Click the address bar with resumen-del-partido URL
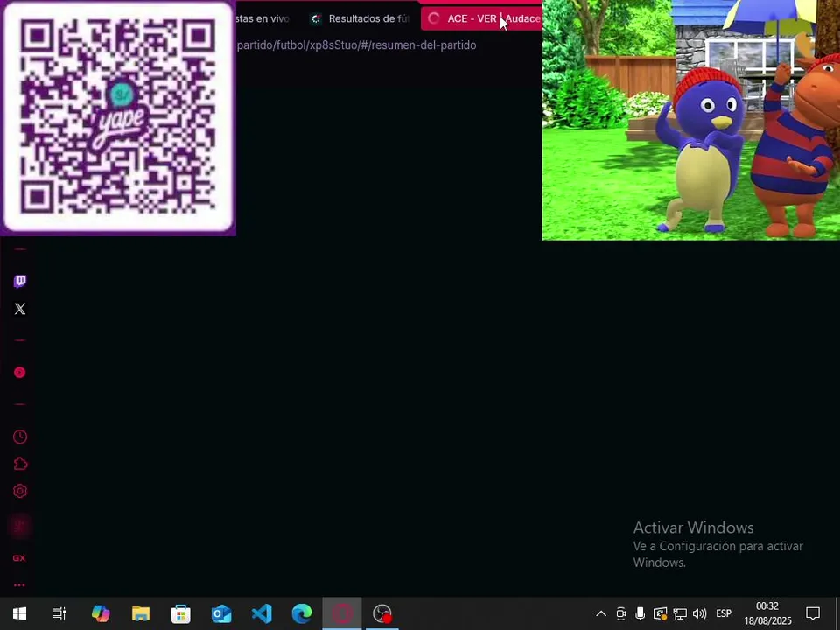 [356, 45]
